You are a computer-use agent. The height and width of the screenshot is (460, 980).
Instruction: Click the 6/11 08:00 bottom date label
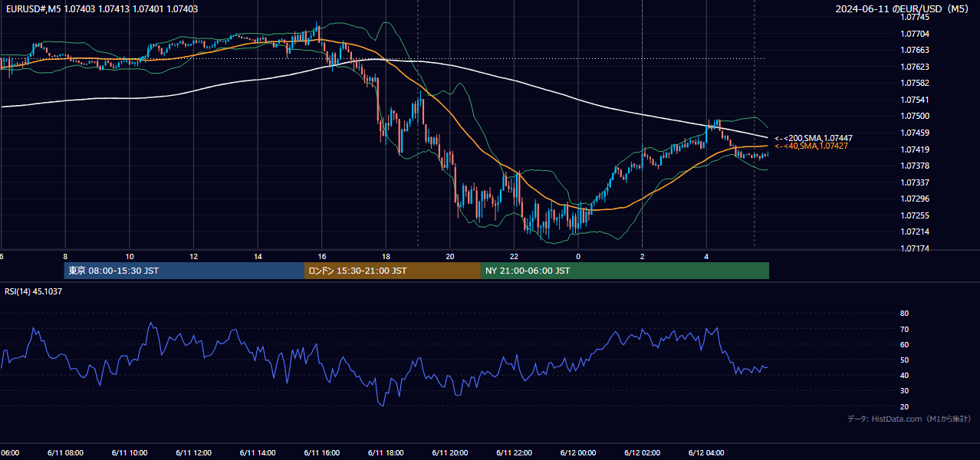pyautogui.click(x=66, y=452)
